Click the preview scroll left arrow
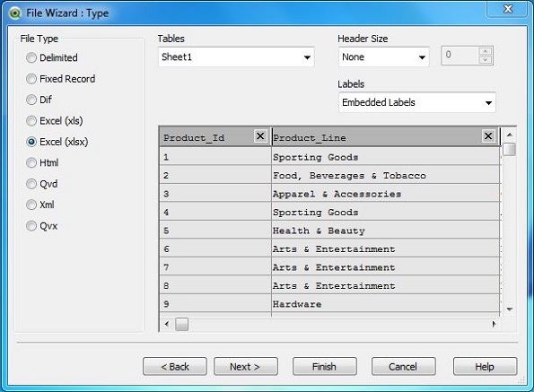This screenshot has height=392, width=534. tap(167, 324)
